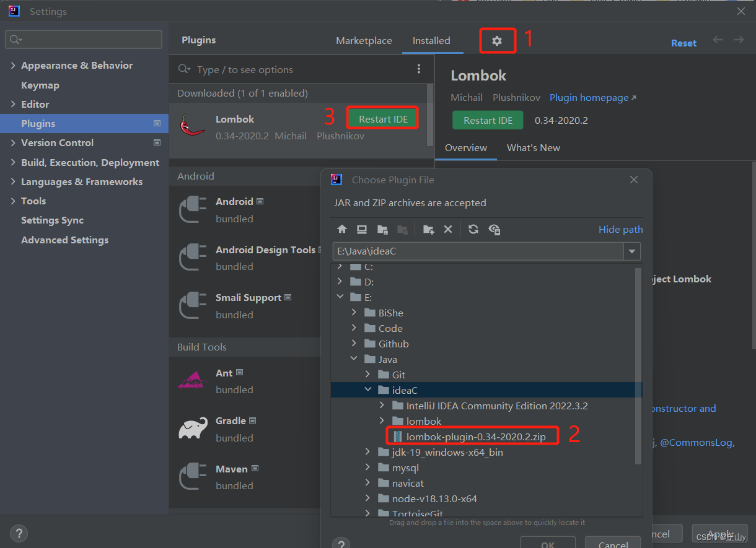
Task: Select the Ant plugin icon
Action: point(192,380)
